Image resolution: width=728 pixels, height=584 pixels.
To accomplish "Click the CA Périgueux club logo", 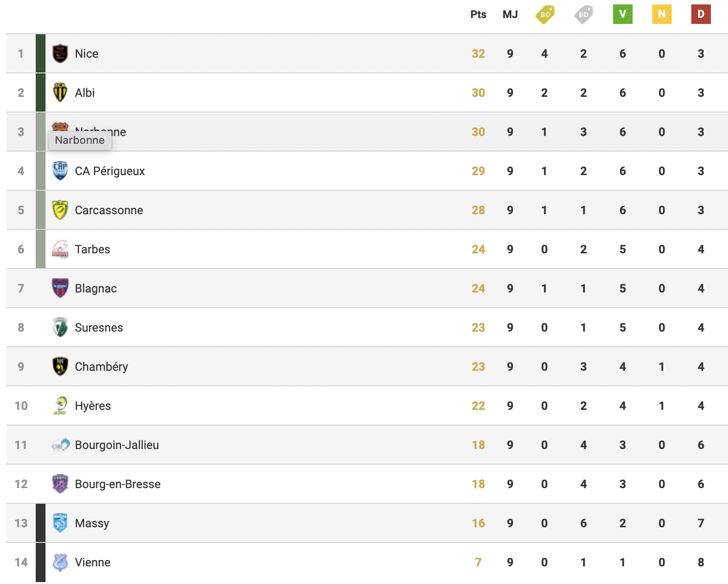I will 60,171.
